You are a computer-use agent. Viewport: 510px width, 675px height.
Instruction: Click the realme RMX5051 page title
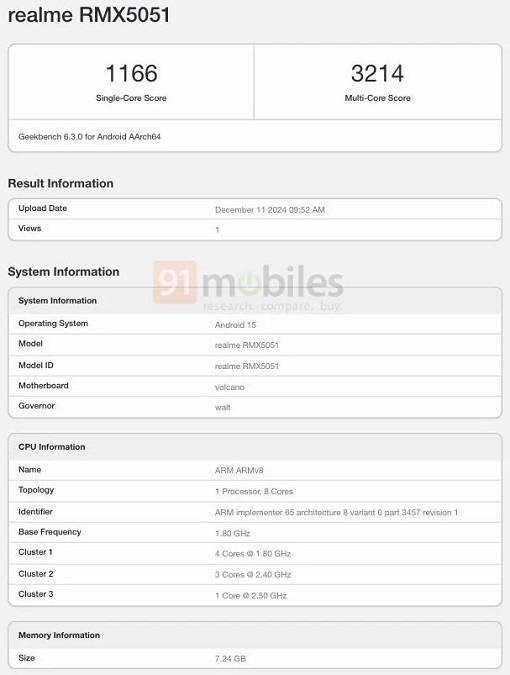click(x=89, y=15)
